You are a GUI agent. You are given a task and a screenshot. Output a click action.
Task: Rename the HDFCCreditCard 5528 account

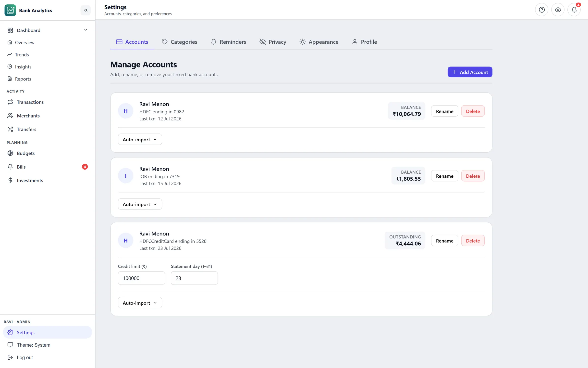coord(444,241)
